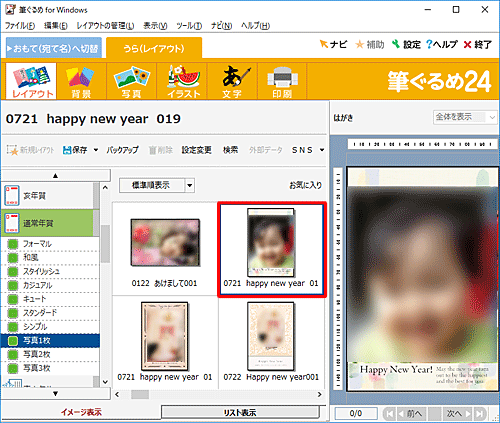This screenshot has height=423, width=500.
Task: Switch to おもて(宛て名)へ切替 tab
Action: click(54, 48)
